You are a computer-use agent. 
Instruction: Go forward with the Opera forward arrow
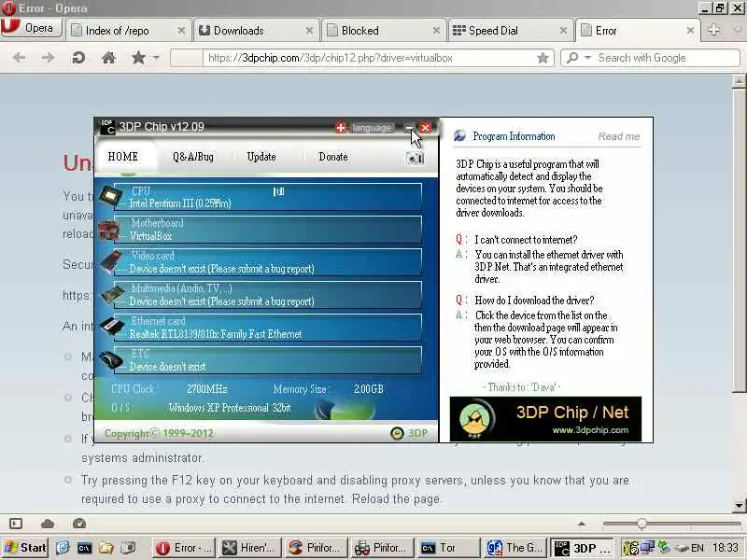tap(49, 58)
